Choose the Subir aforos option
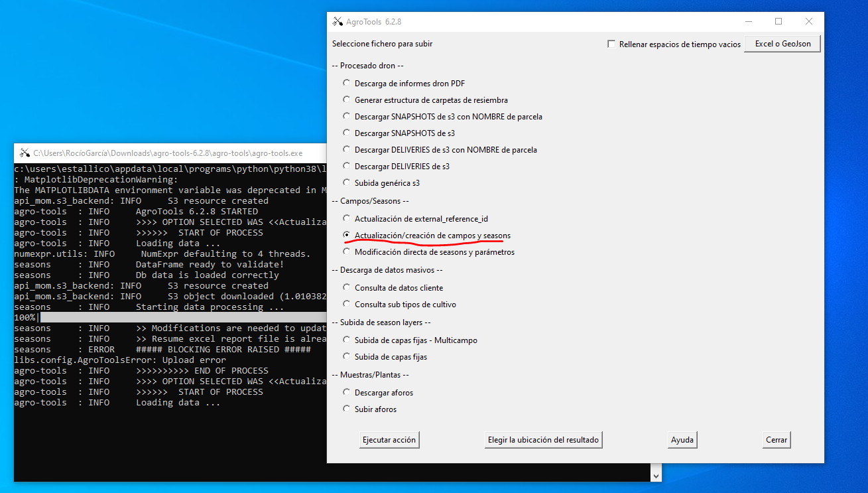 point(346,409)
